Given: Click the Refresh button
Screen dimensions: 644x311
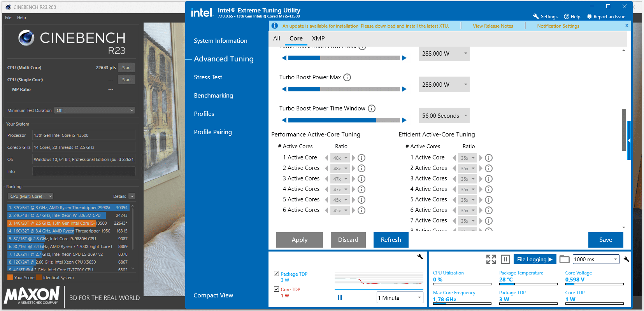Looking at the screenshot, I should coord(391,240).
